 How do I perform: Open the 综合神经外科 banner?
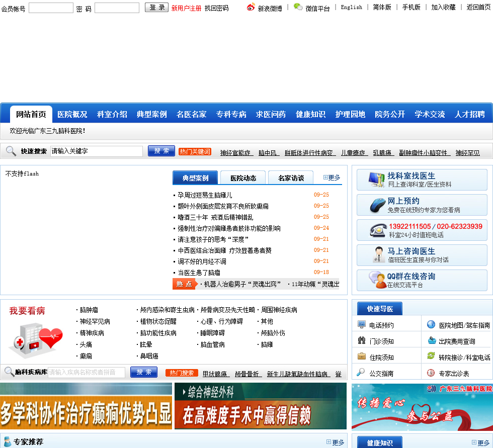[x=261, y=406]
